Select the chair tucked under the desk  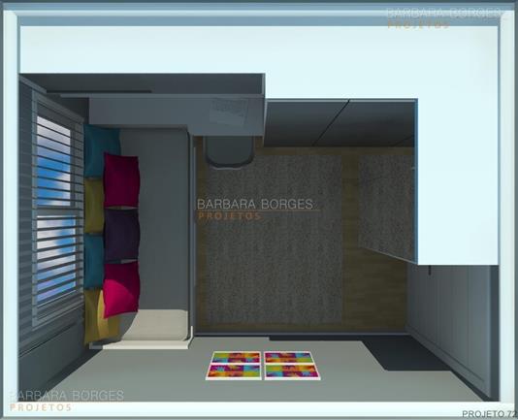229,151
